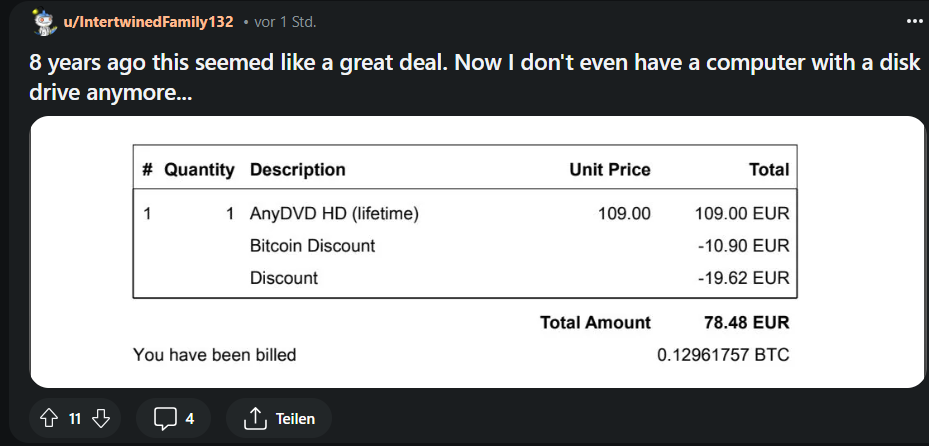Image resolution: width=929 pixels, height=446 pixels.
Task: Click the user avatar icon
Action: tap(45, 21)
